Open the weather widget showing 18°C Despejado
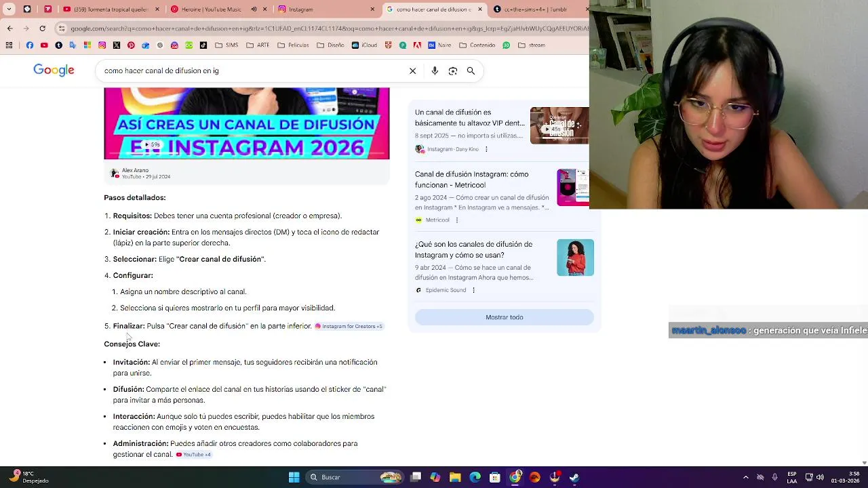 click(x=28, y=477)
